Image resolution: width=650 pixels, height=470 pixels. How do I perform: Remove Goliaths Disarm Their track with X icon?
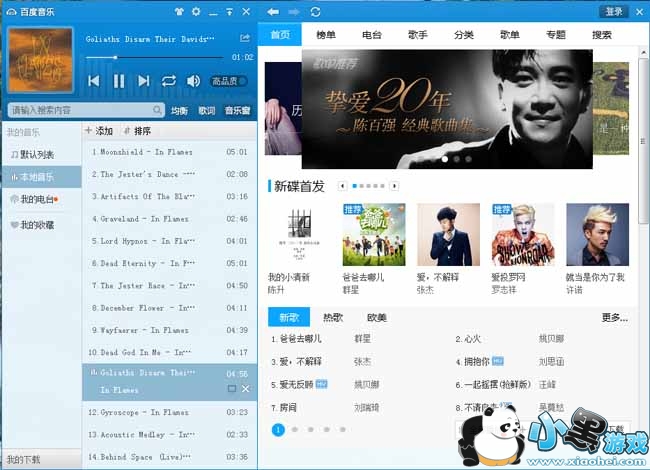click(x=245, y=389)
